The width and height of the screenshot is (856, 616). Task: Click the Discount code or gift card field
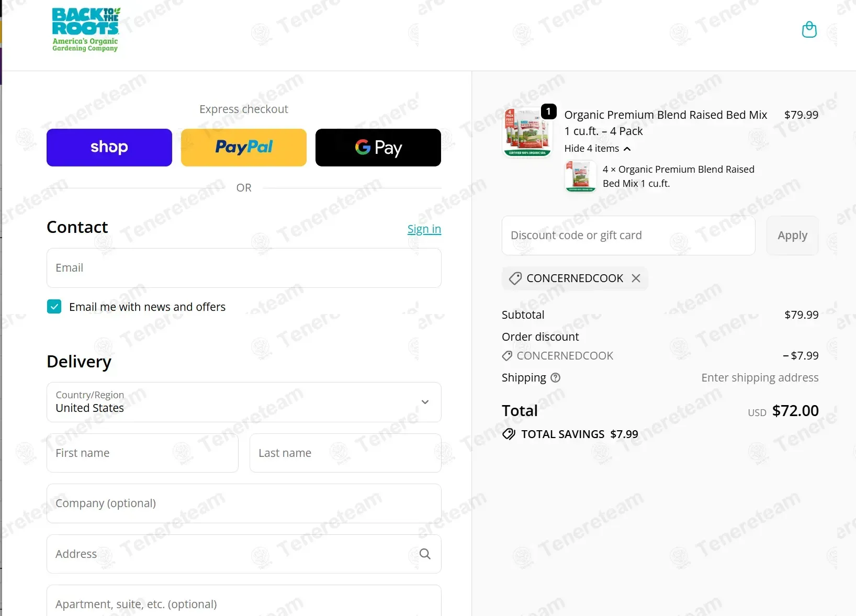click(x=628, y=236)
